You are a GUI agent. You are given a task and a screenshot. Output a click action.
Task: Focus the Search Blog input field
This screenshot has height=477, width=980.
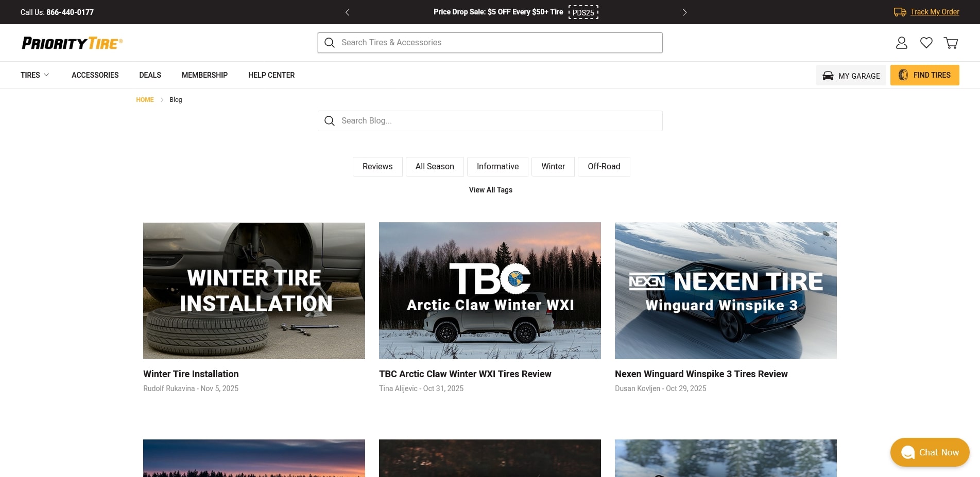coord(490,121)
